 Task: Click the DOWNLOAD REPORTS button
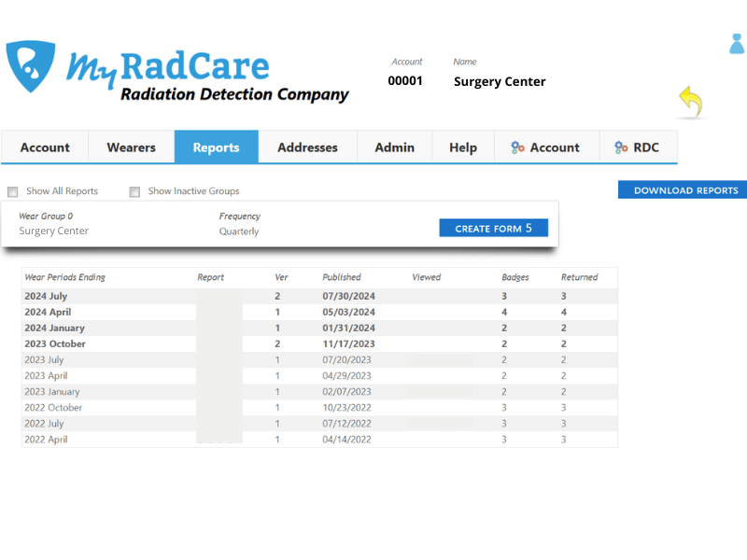click(683, 189)
